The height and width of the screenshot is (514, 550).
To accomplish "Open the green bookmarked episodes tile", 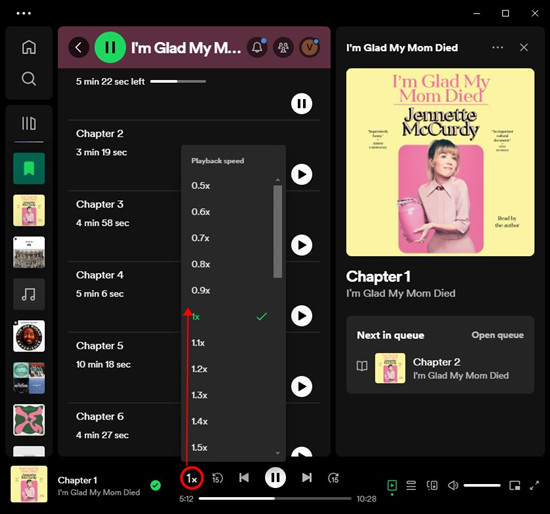I will click(29, 168).
